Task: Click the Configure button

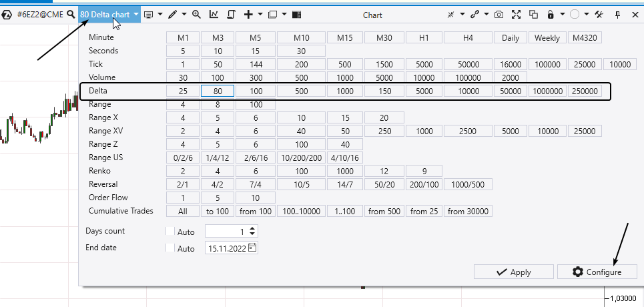Action: point(597,272)
